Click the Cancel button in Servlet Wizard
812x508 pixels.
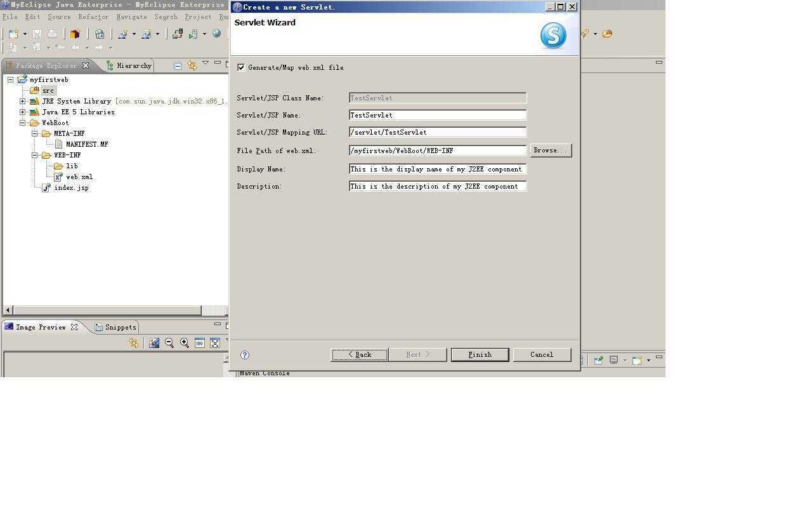542,354
